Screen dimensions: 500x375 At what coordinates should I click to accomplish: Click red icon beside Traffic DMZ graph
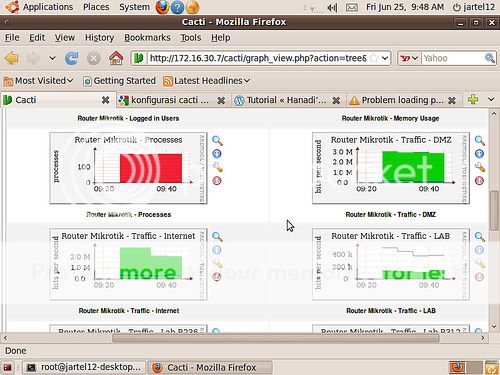(x=479, y=181)
